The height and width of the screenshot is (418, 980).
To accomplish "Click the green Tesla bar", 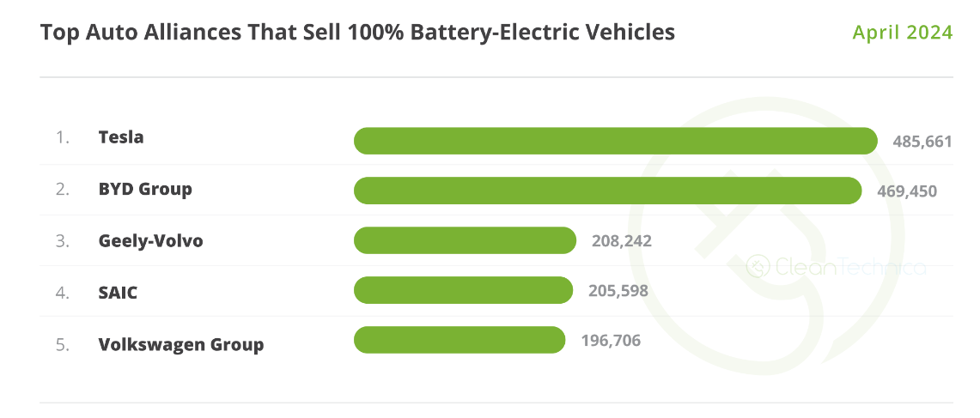I will tap(615, 141).
